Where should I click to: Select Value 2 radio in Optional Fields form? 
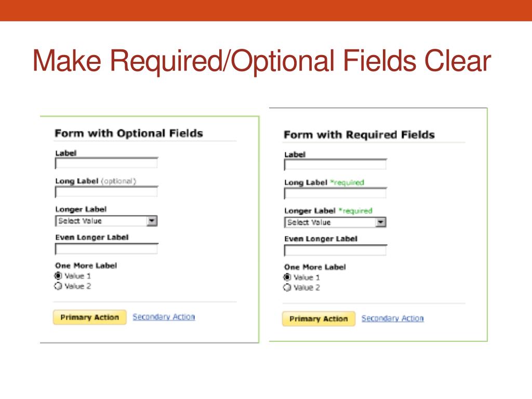pyautogui.click(x=58, y=286)
